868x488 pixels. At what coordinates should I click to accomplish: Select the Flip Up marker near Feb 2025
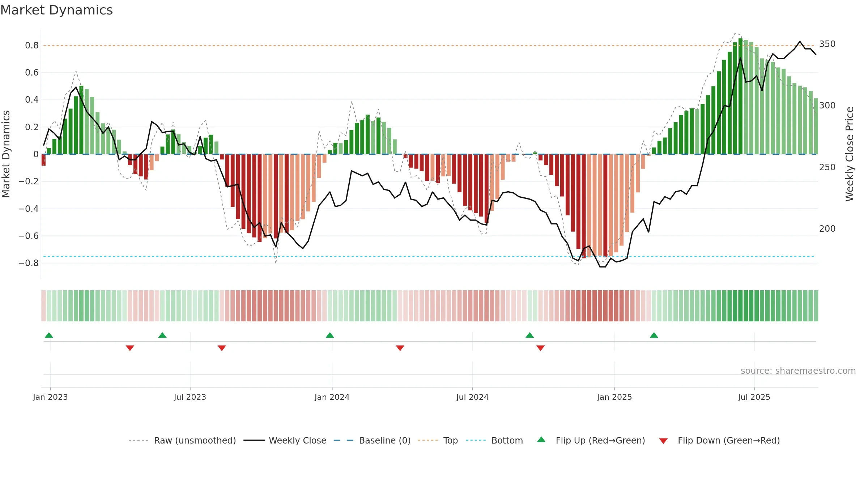(x=654, y=335)
